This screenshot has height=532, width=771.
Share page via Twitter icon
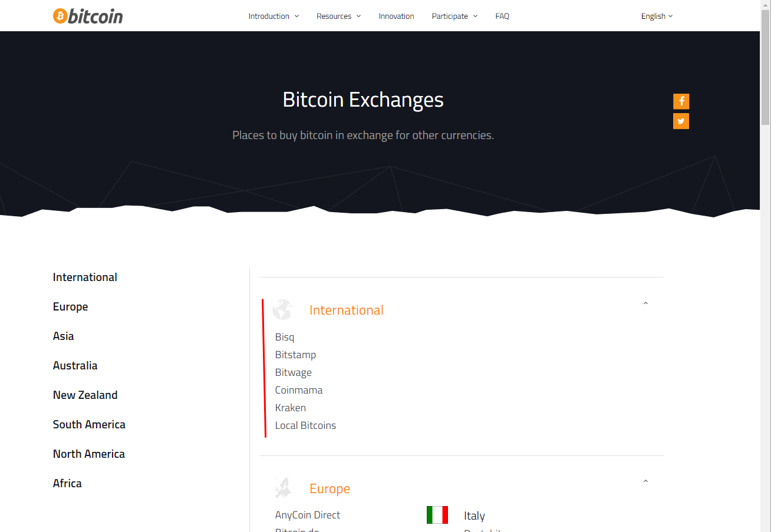(x=681, y=121)
